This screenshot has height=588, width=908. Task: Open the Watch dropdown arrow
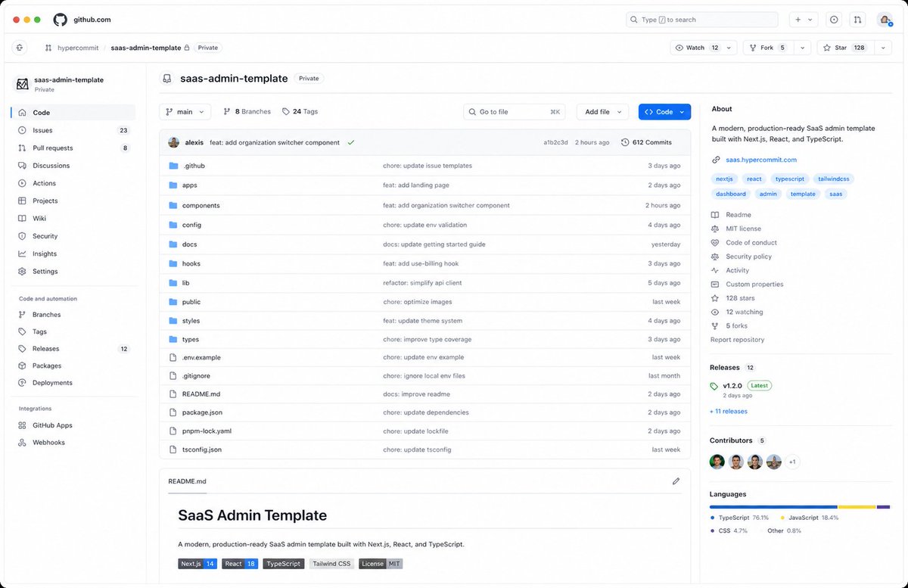coord(729,48)
